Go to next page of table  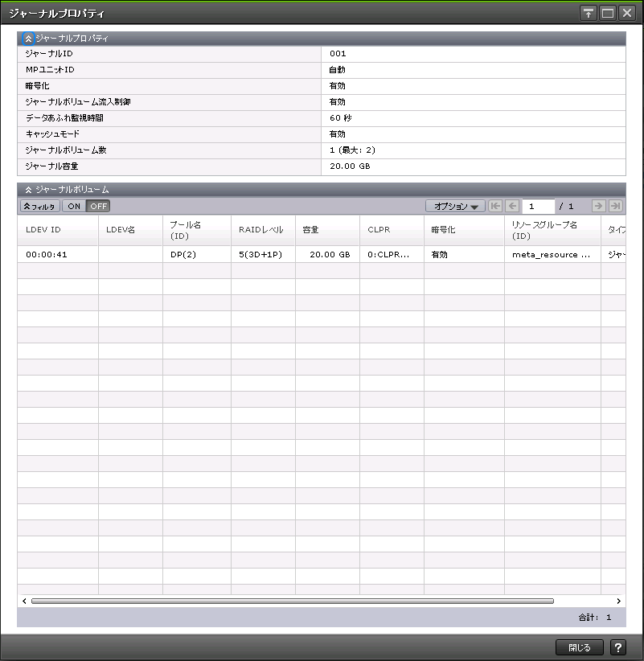coord(598,206)
